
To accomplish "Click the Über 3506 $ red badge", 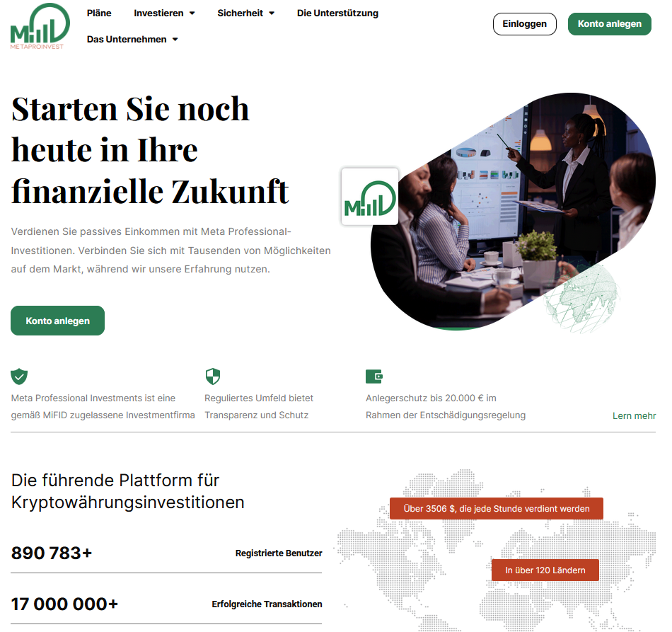I will pos(497,509).
